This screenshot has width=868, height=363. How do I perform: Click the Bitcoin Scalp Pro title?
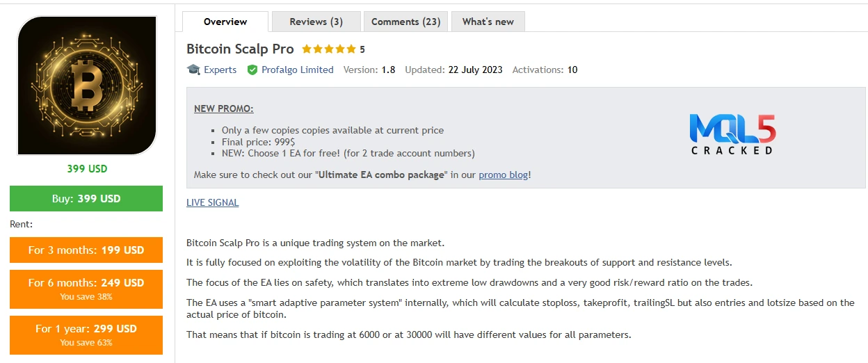[x=240, y=49]
